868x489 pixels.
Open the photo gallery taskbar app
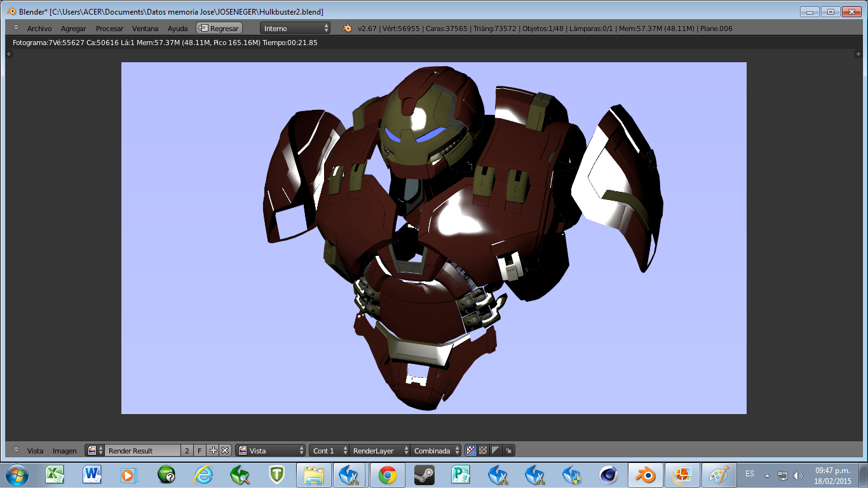click(683, 474)
